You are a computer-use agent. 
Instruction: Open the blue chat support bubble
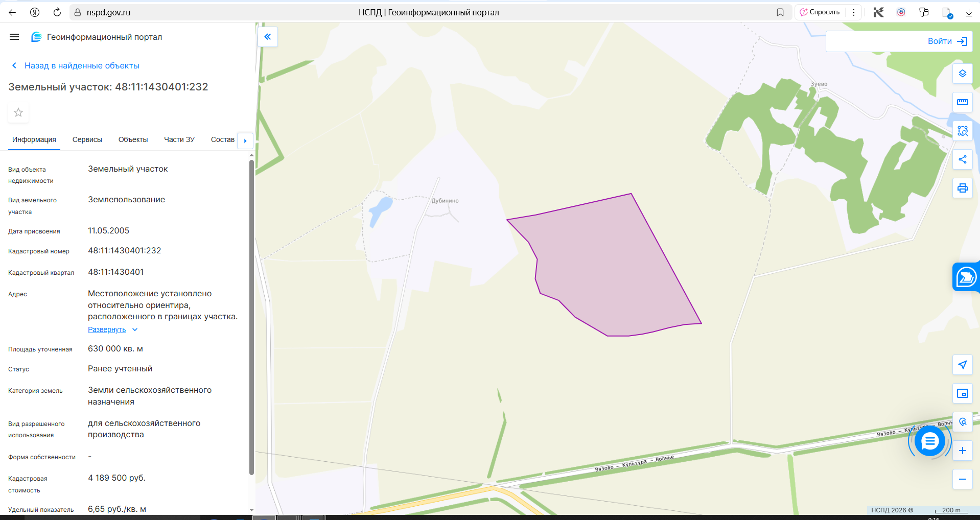click(x=929, y=441)
